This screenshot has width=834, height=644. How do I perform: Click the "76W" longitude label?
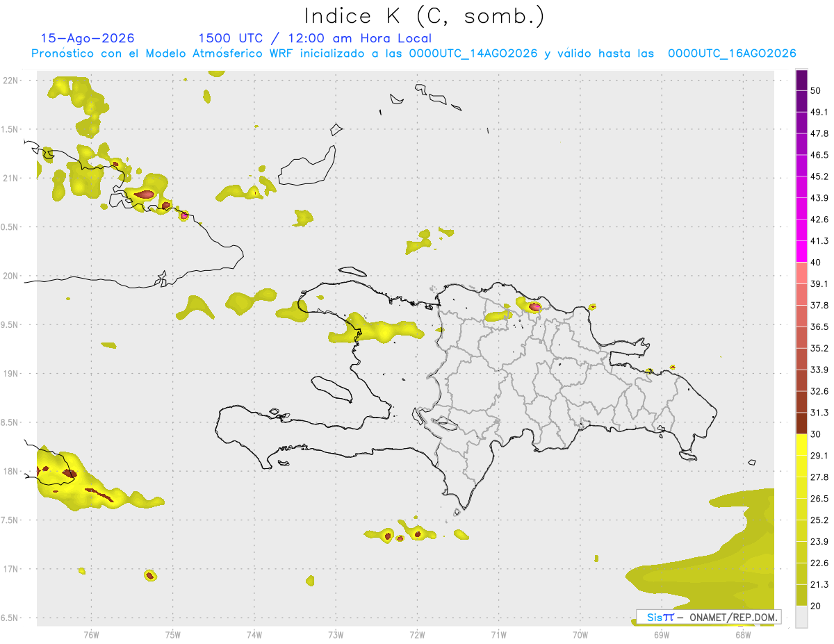(x=91, y=634)
